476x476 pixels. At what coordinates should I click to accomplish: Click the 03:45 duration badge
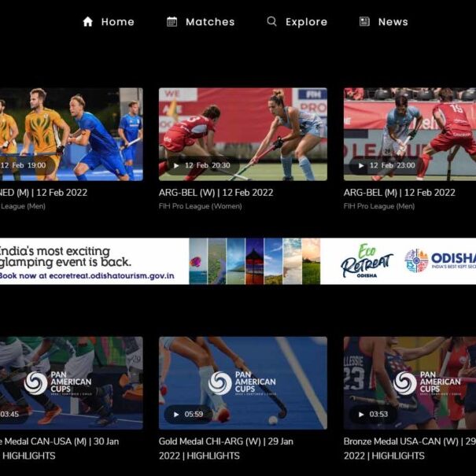[13, 414]
